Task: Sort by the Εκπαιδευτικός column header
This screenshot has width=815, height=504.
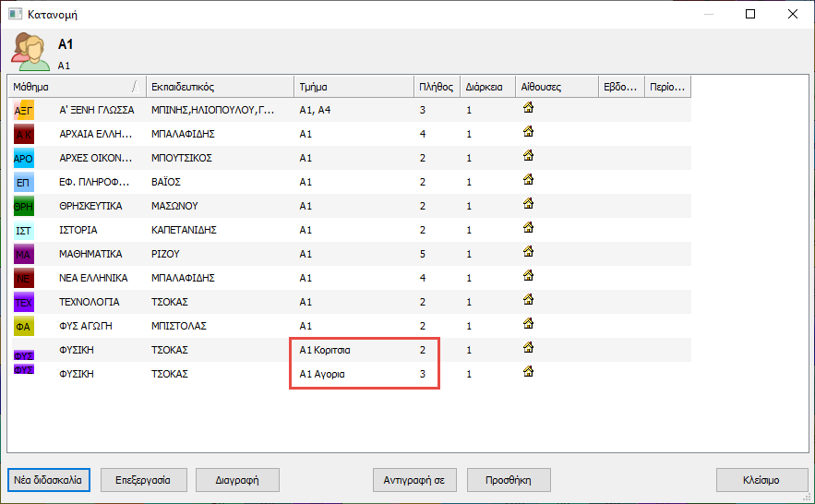Action: coord(219,87)
